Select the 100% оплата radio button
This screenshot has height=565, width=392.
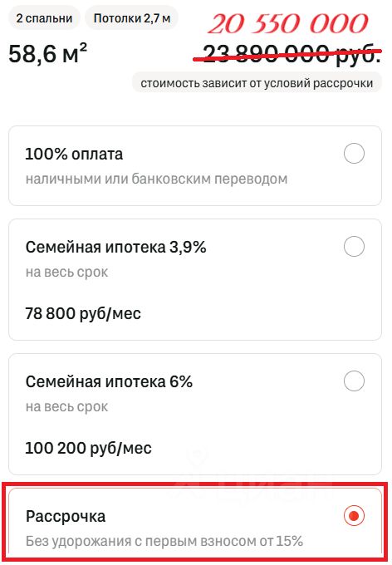(x=354, y=154)
